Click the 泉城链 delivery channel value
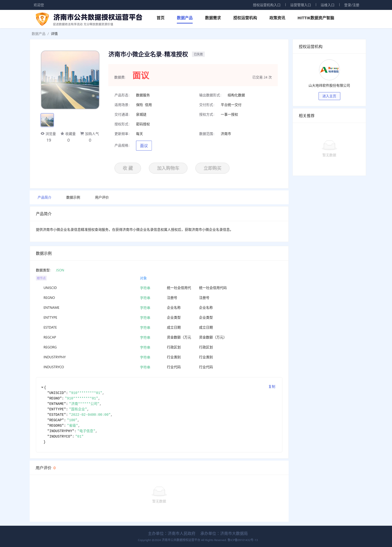Image resolution: width=392 pixels, height=547 pixels. 141,114
